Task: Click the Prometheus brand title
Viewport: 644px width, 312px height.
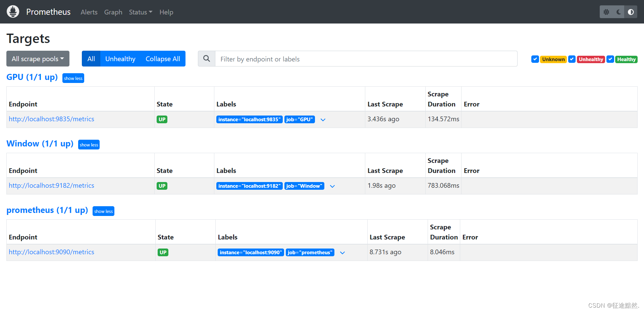Action: tap(48, 12)
